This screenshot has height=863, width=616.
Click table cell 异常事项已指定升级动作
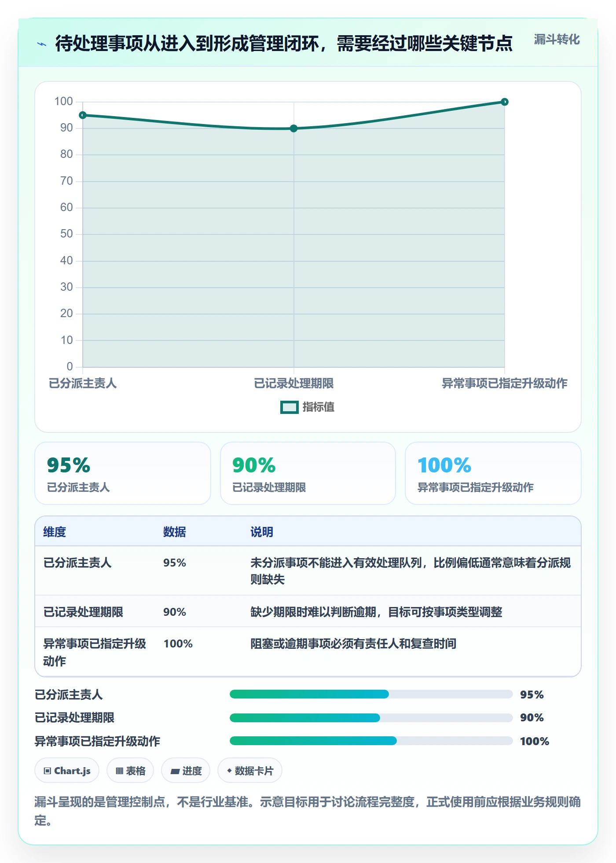coord(95,652)
